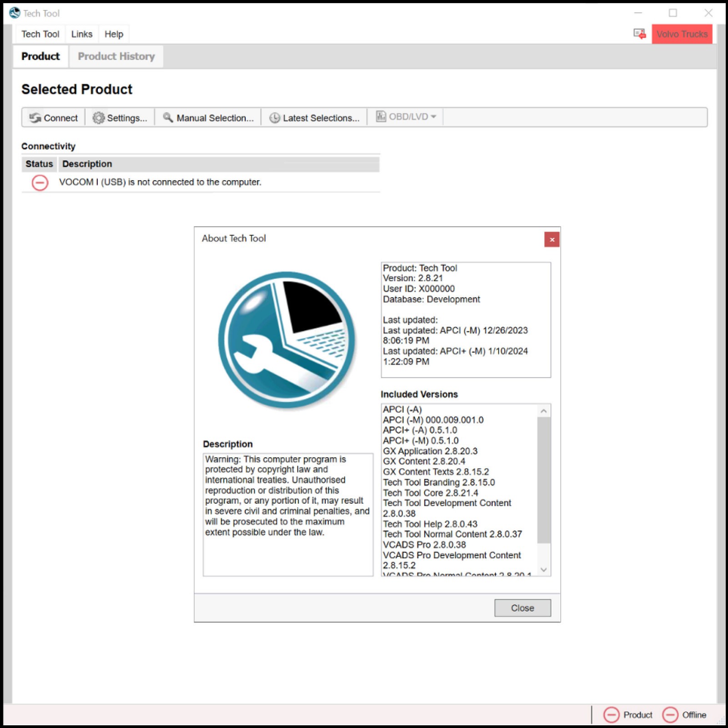Click the Included Versions scrollbar thumb
The width and height of the screenshot is (728, 728).
(x=544, y=480)
